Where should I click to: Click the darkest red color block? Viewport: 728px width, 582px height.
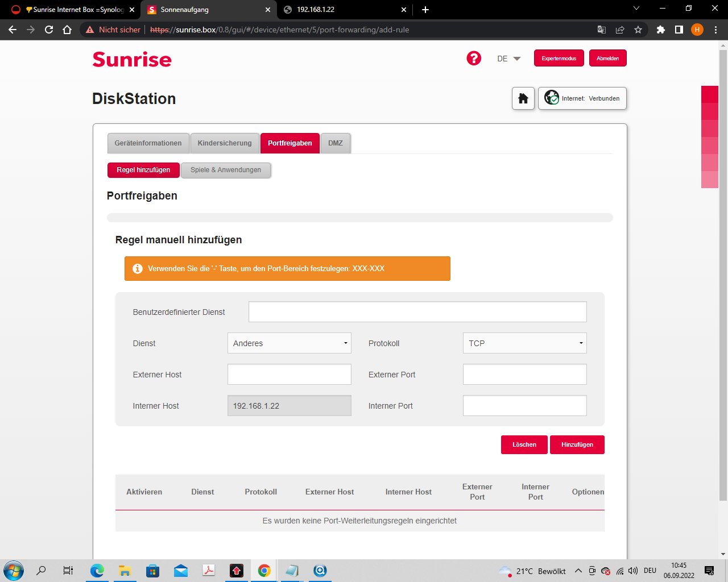710,94
